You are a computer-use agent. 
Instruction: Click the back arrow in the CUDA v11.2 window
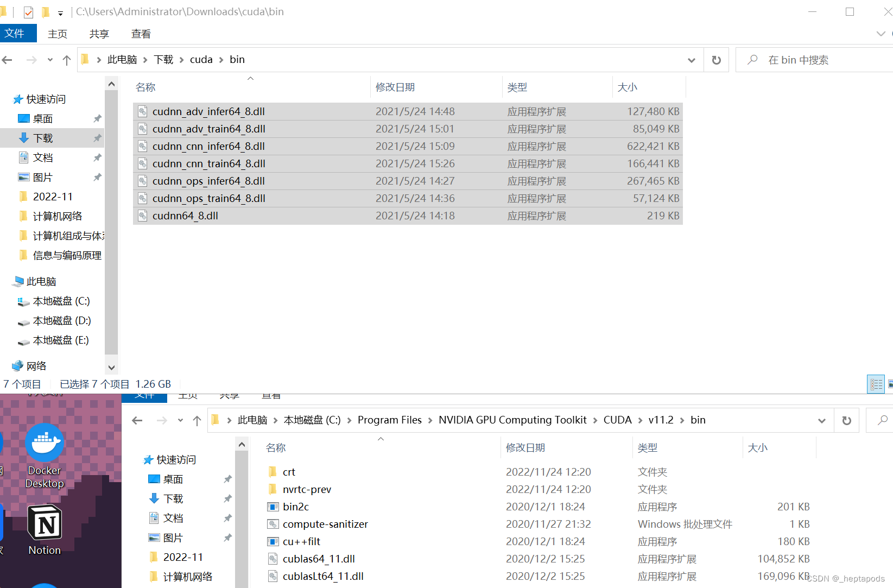137,420
